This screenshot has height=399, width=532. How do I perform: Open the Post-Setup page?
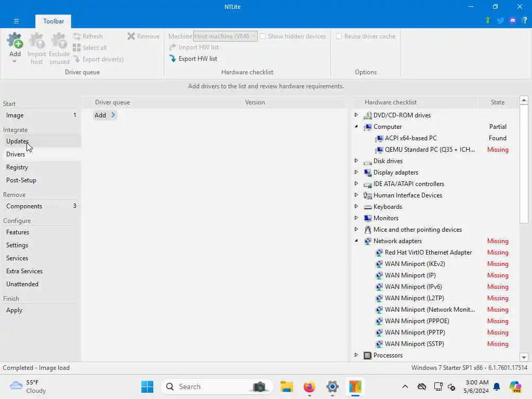click(x=41, y=180)
